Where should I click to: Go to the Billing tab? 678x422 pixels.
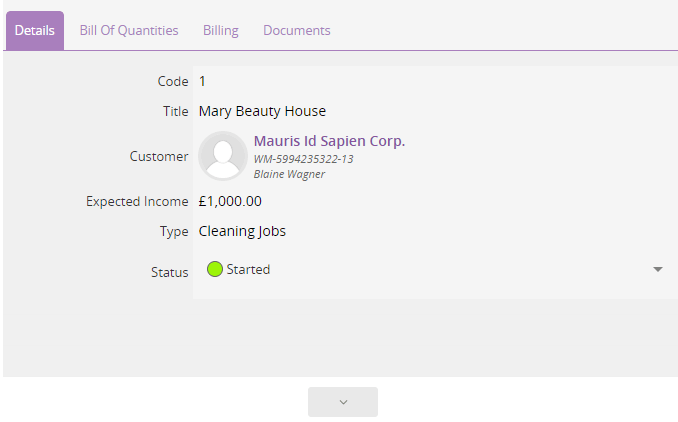221,31
